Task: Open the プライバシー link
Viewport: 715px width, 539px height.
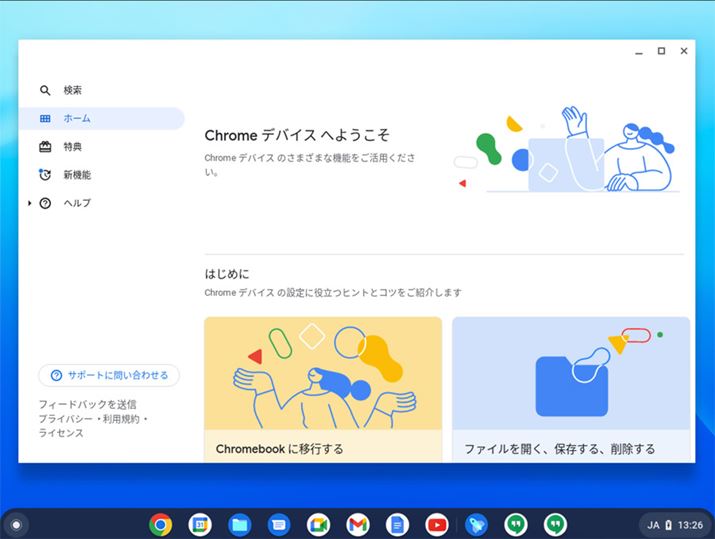Action: 65,419
